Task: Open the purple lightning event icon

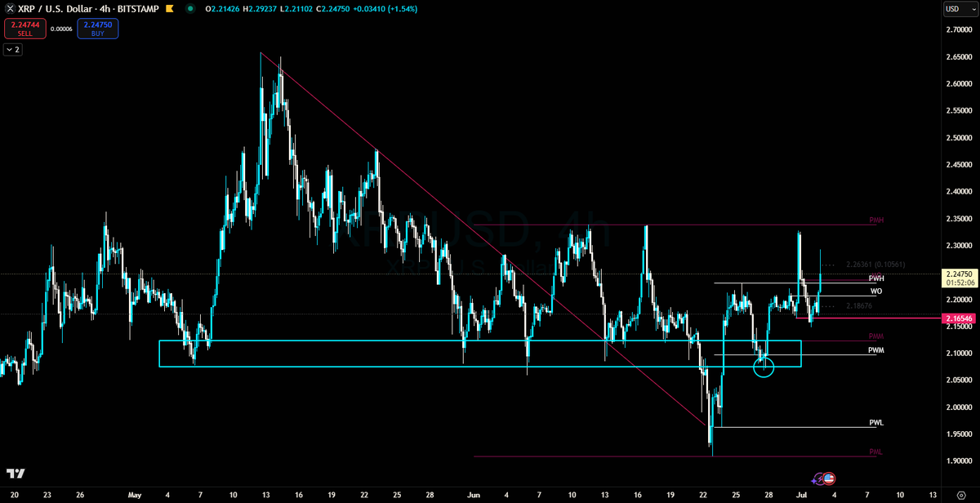Action: coord(817,479)
